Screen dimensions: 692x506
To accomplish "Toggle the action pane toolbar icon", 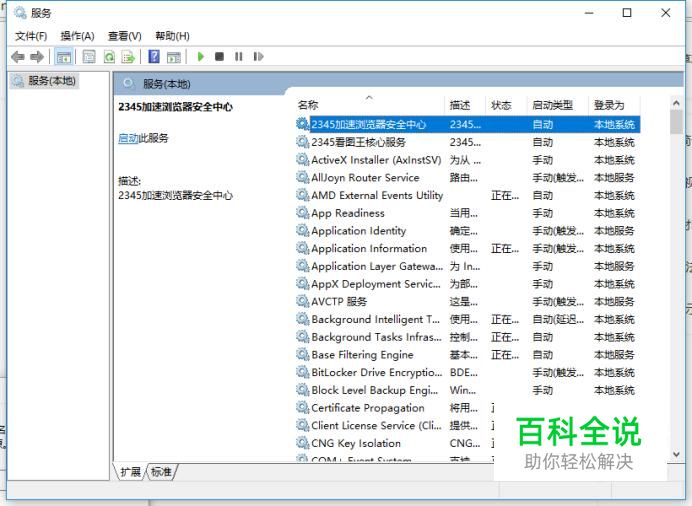I will (174, 57).
